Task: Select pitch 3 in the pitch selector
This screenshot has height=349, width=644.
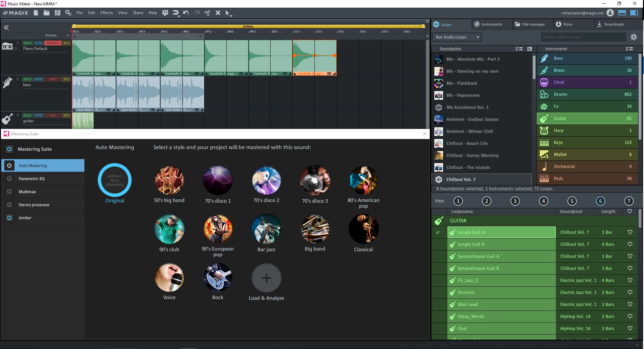Action: click(x=515, y=201)
